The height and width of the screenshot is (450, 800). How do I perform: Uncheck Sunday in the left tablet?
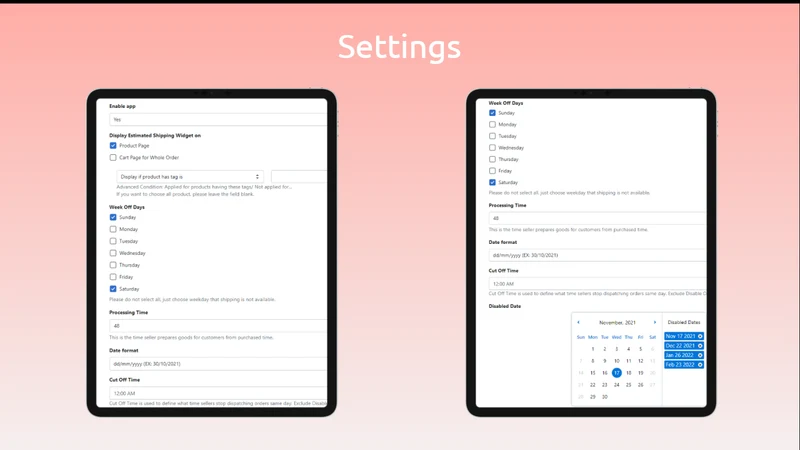pos(113,217)
